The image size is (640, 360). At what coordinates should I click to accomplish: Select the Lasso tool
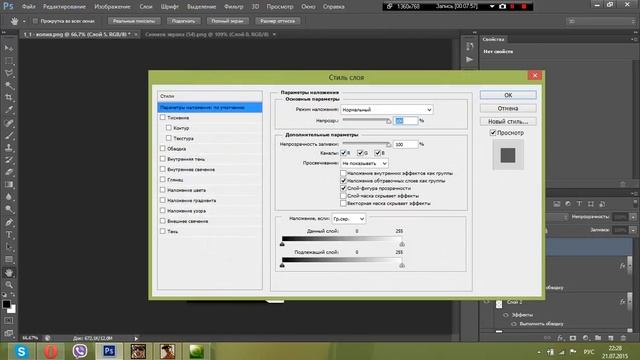(x=9, y=73)
